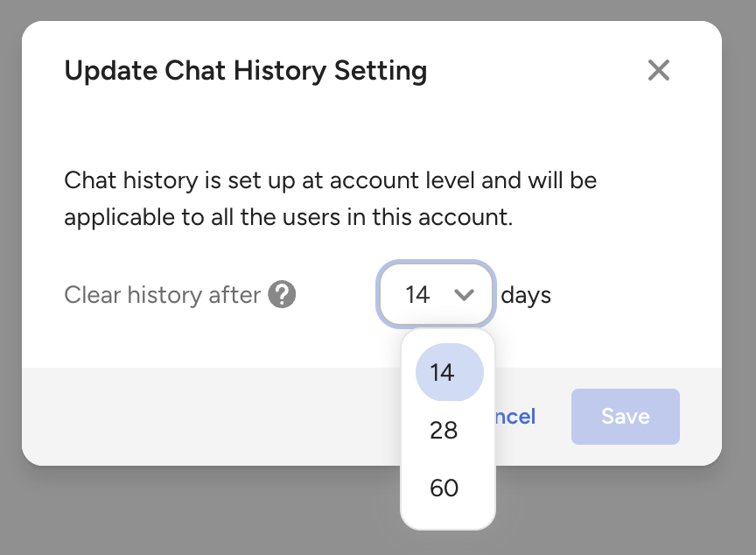756x555 pixels.
Task: Close the Update Chat History dialog
Action: tap(658, 71)
